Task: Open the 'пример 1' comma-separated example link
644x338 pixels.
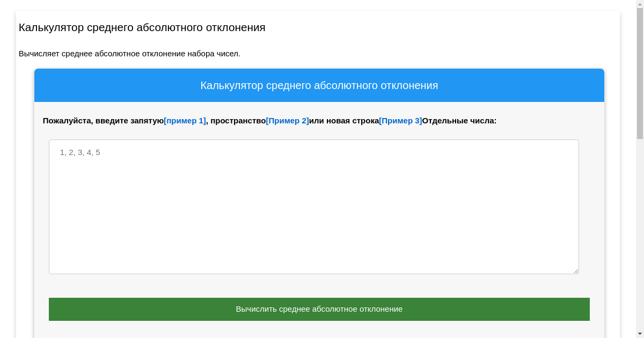Action: pyautogui.click(x=185, y=121)
